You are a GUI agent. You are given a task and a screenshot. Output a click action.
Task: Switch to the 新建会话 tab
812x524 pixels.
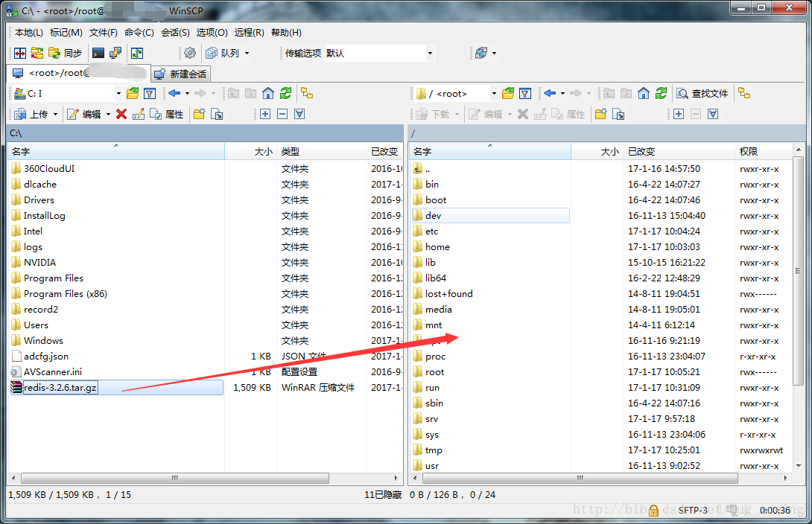pyautogui.click(x=181, y=74)
